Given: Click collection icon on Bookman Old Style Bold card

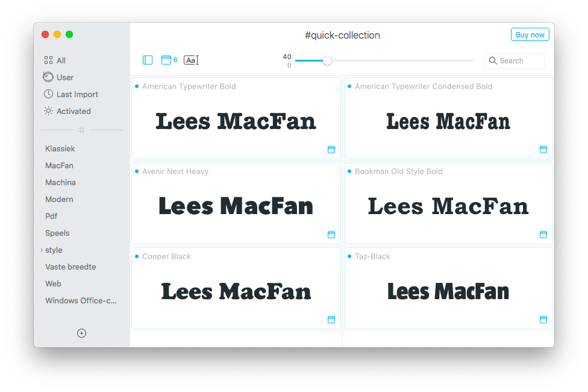Looking at the screenshot, I should (x=543, y=235).
